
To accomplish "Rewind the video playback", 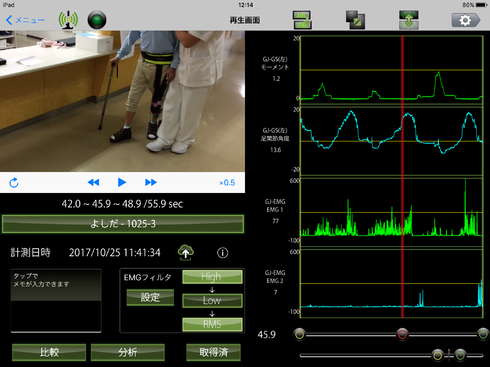I will (93, 182).
